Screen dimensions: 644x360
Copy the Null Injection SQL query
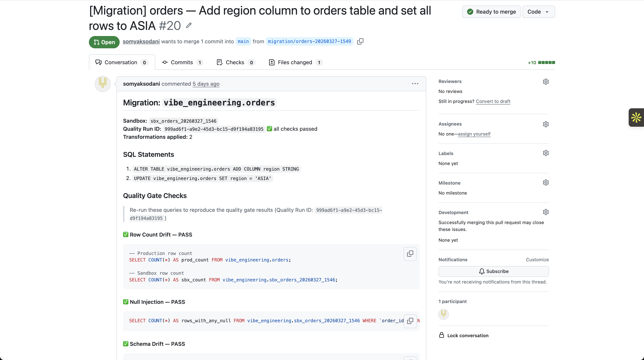tap(410, 321)
